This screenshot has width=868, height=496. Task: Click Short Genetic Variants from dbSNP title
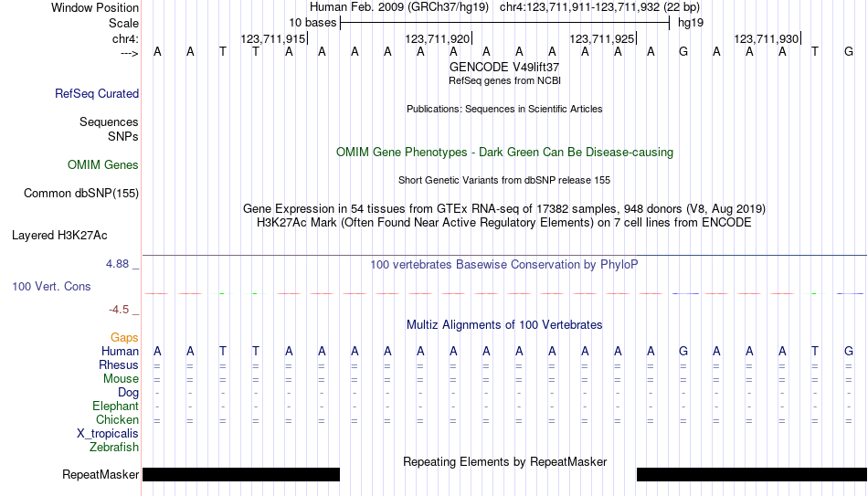(x=504, y=180)
